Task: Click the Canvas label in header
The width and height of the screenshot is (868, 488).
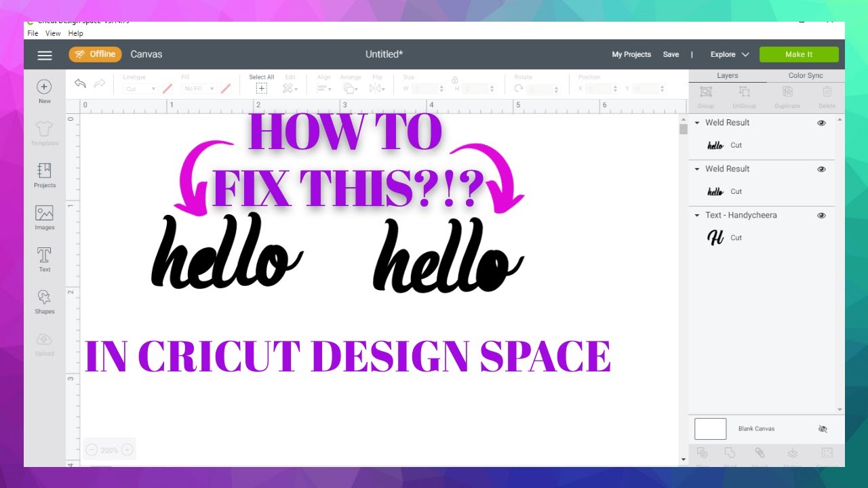Action: click(x=146, y=55)
